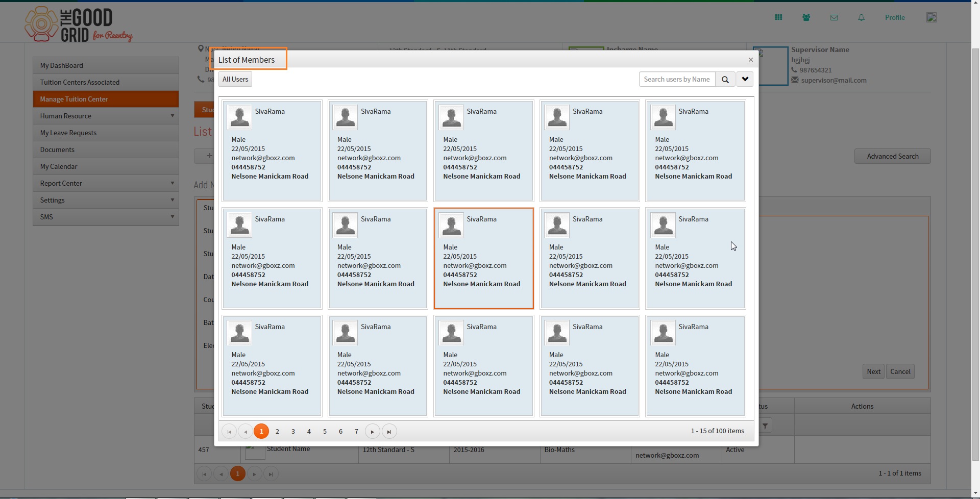Open the notifications bell icon
Screen dimensions: 980x499
[861, 17]
